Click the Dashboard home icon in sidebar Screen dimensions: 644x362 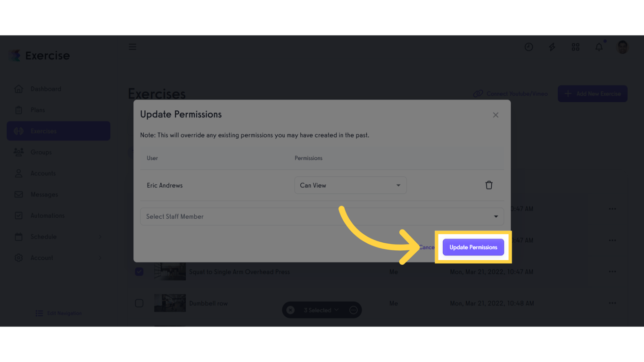pyautogui.click(x=18, y=89)
